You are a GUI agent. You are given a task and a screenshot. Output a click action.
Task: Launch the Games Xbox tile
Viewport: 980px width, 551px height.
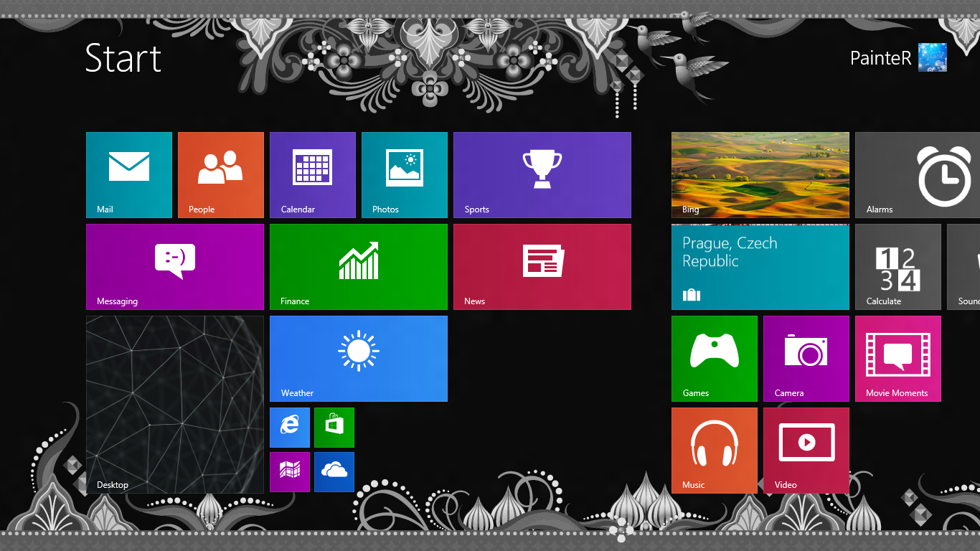715,358
